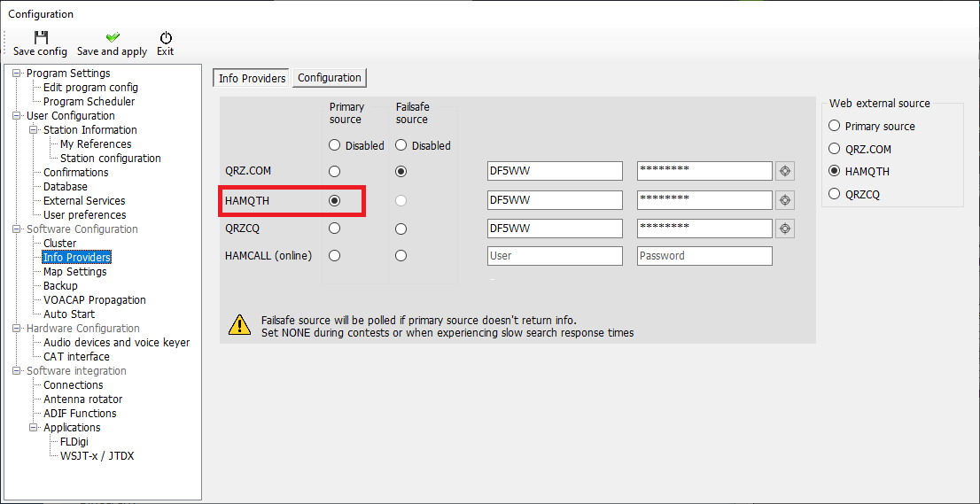Click the test button beside HAMQTH password

785,200
